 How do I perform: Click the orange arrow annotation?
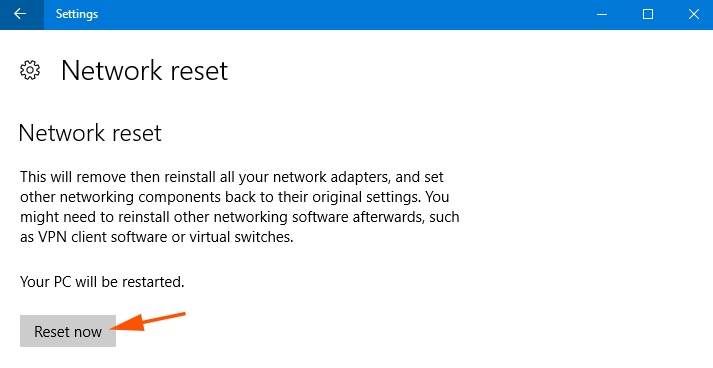pos(148,321)
